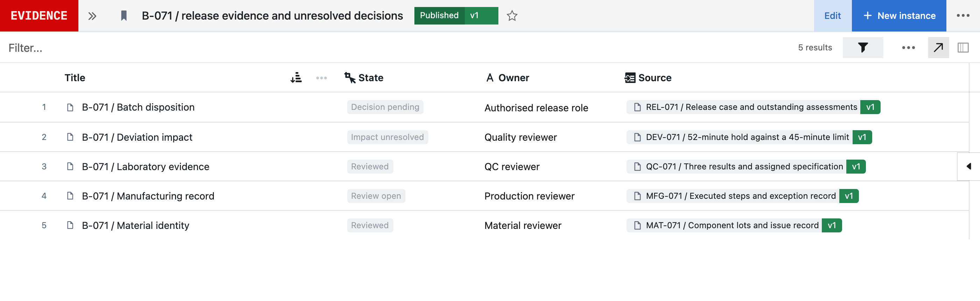Click the Owner column header

[513, 78]
